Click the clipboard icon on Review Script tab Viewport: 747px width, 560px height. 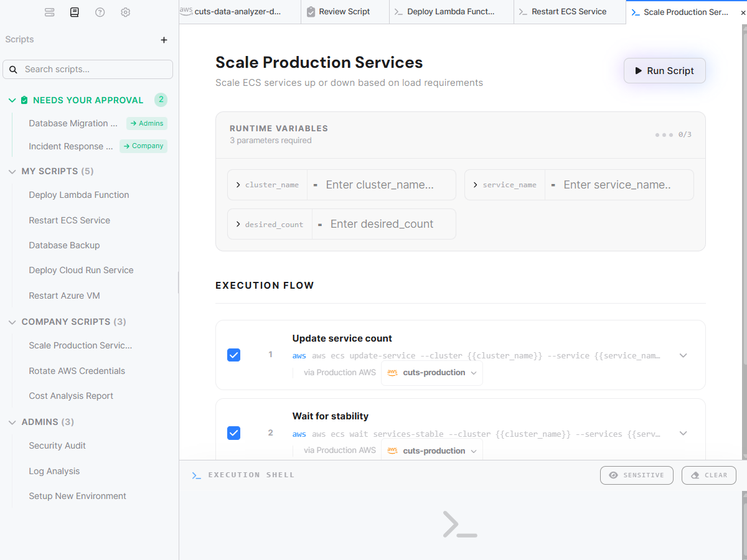tap(311, 12)
